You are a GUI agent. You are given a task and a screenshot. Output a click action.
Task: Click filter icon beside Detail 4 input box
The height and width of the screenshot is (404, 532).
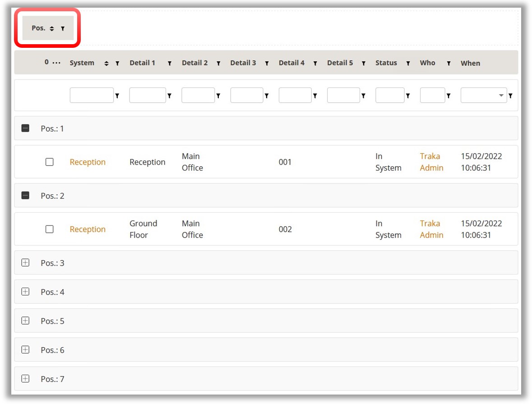point(315,96)
